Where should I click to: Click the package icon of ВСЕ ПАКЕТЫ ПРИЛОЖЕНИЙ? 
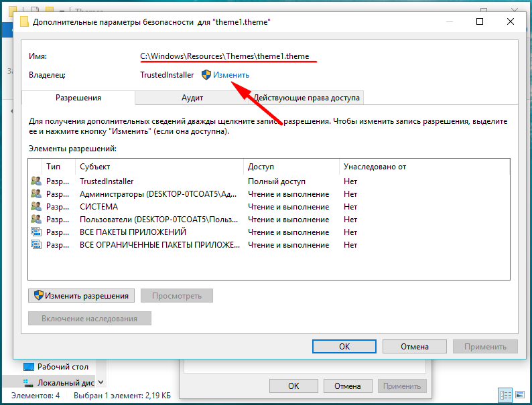pos(36,232)
